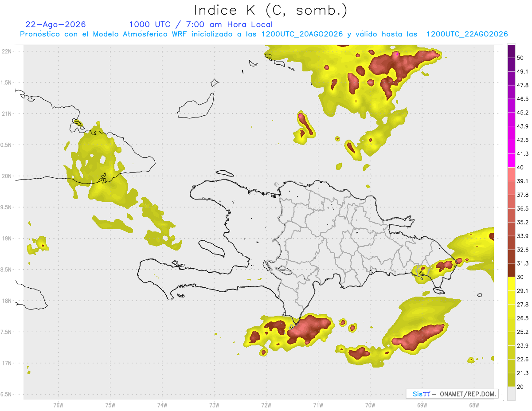This screenshot has height=411, width=532.
Task: Click the 19N latitude label
Action: 7,238
